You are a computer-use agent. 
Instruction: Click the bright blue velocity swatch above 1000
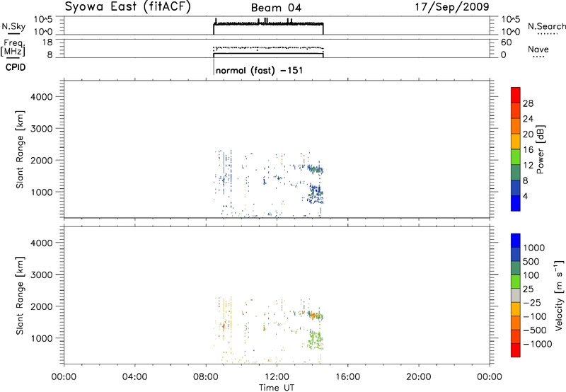516,241
